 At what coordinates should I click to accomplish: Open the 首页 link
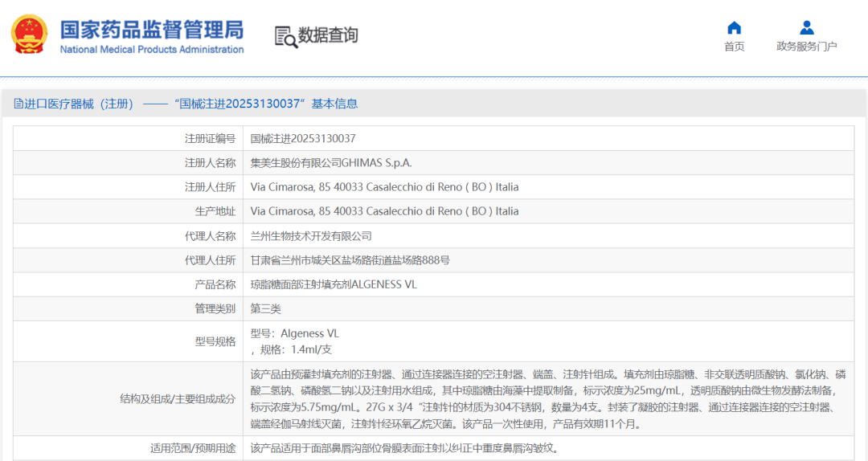click(734, 47)
